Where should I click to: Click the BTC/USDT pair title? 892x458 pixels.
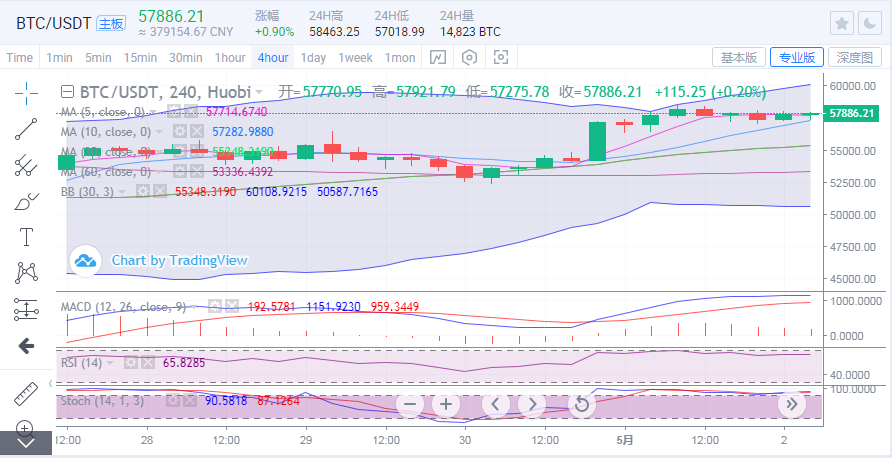click(53, 23)
